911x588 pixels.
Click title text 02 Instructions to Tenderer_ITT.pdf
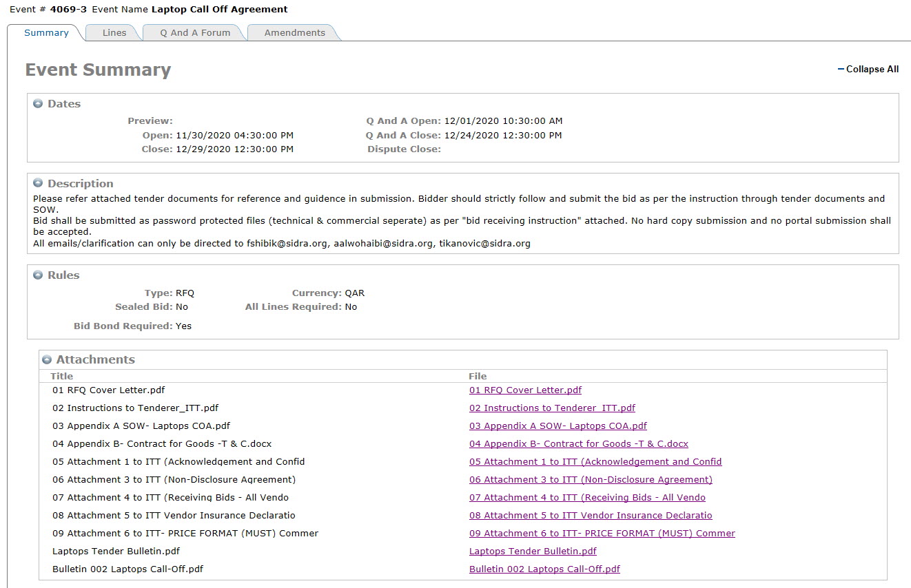click(x=135, y=408)
